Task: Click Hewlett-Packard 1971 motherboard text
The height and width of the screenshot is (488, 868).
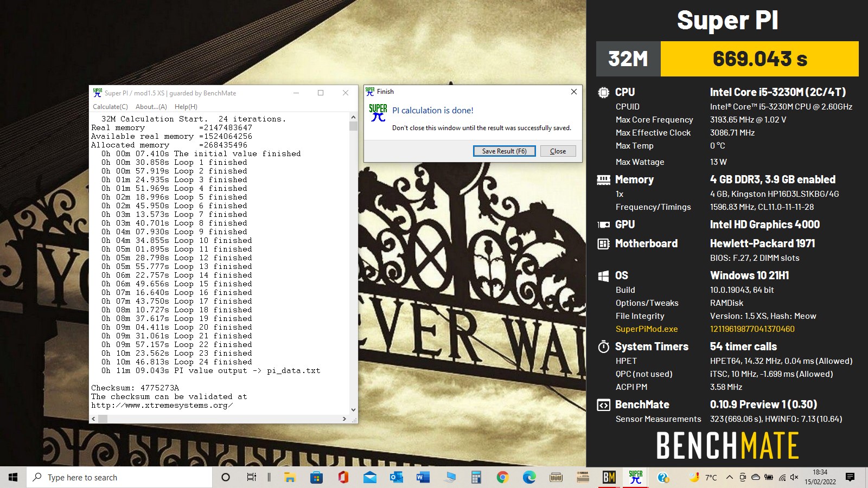Action: (762, 244)
